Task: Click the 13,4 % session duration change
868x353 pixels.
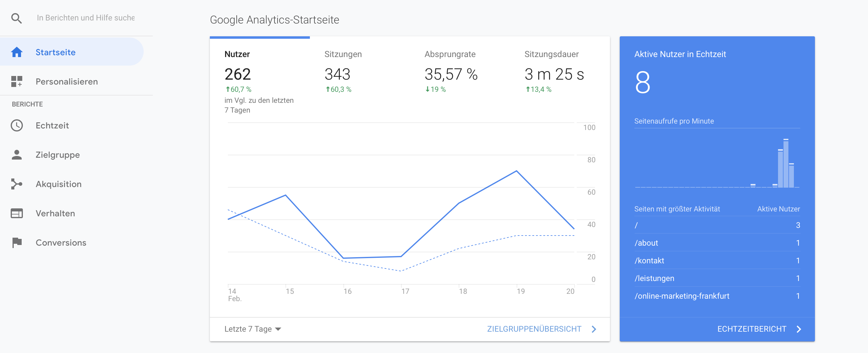Action: coord(538,89)
